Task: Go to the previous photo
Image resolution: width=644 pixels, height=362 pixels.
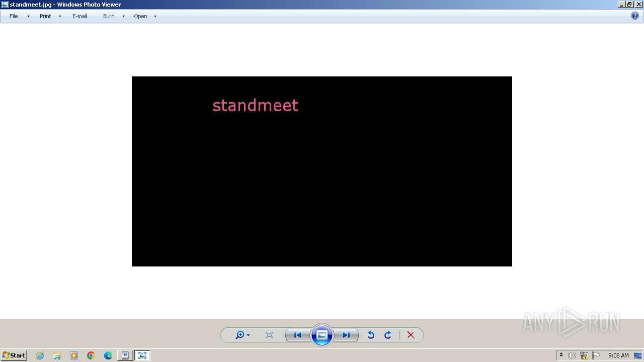Action: click(x=298, y=335)
